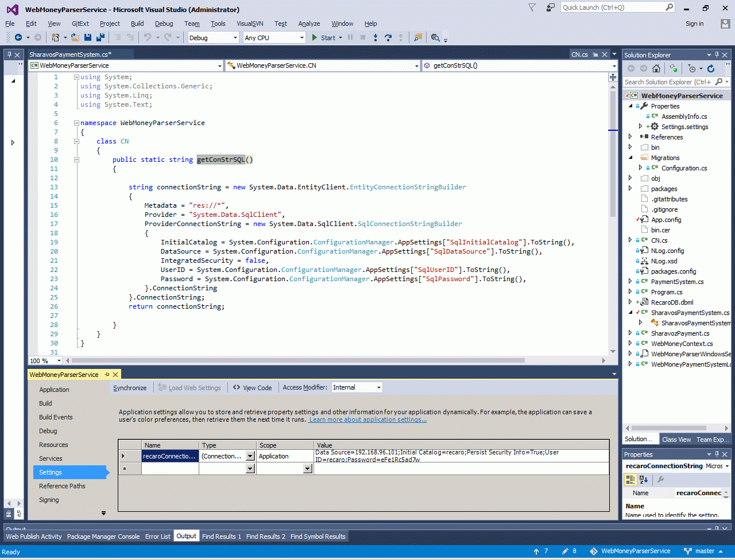The image size is (735, 560).
Task: Open the 100 % zoom dropdown
Action: [x=59, y=361]
